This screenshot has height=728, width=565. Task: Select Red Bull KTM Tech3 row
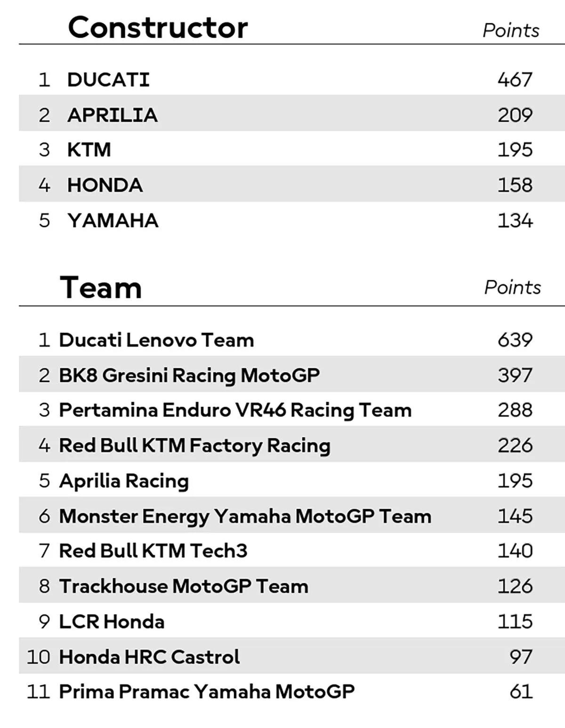point(153,551)
